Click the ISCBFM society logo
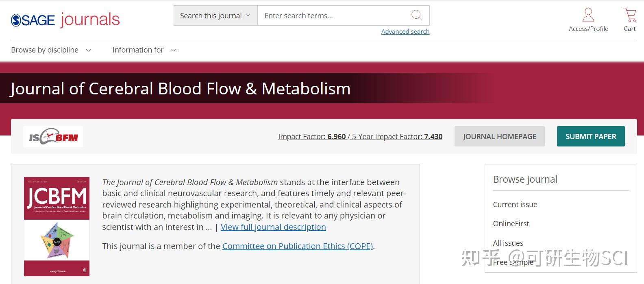644x284 pixels. (53, 137)
